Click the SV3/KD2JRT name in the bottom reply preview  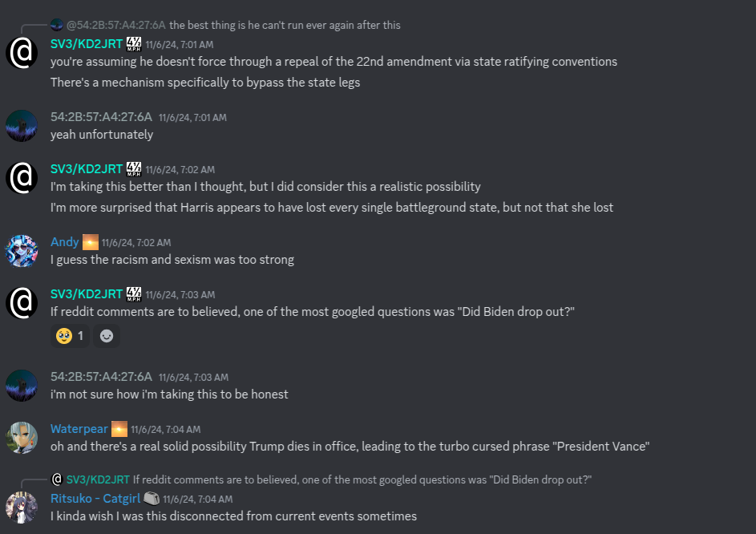(x=98, y=479)
